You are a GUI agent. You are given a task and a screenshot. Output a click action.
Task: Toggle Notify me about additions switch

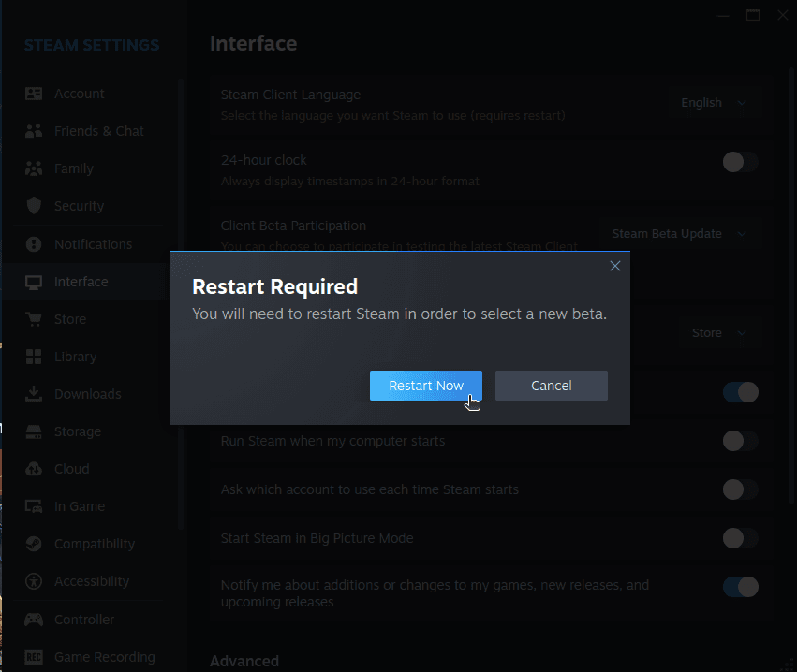(741, 587)
